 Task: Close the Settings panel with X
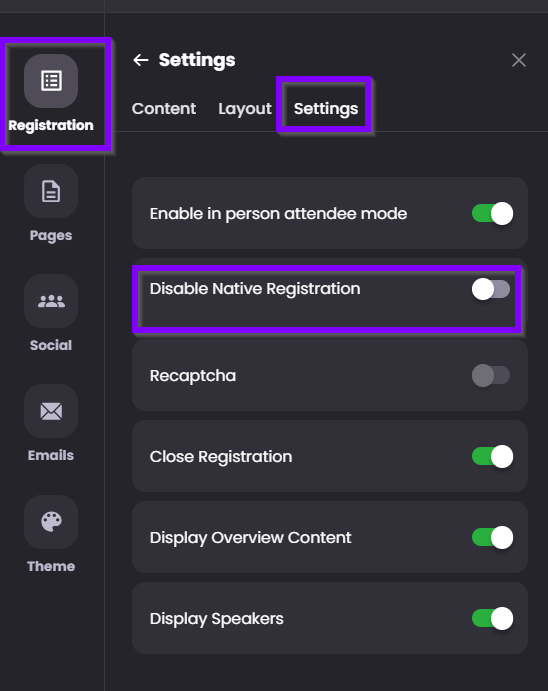coord(519,60)
